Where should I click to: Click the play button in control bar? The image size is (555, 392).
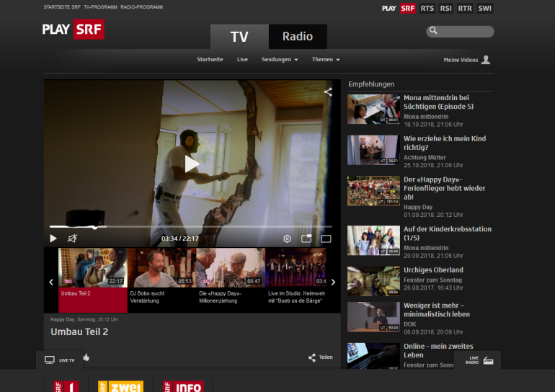pyautogui.click(x=53, y=239)
